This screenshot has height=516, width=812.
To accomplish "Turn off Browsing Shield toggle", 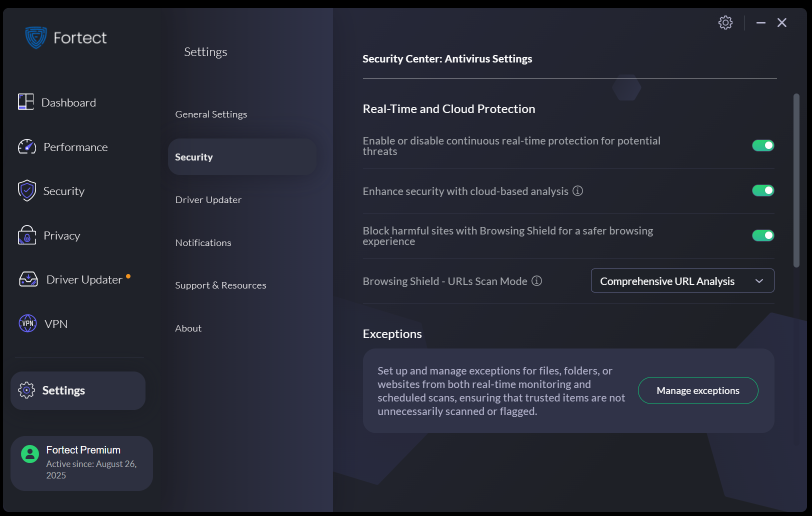I will pyautogui.click(x=763, y=235).
